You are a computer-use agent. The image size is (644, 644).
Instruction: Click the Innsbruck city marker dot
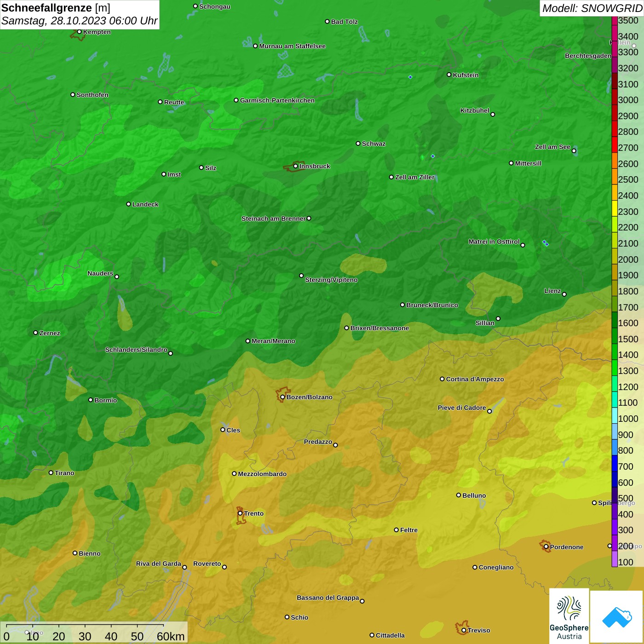pos(295,166)
